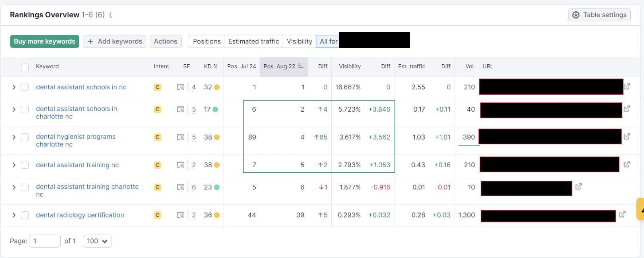Click the sort icon in Pos. Aug 22 header
Viewport: 644px width, 258px height.
point(301,66)
